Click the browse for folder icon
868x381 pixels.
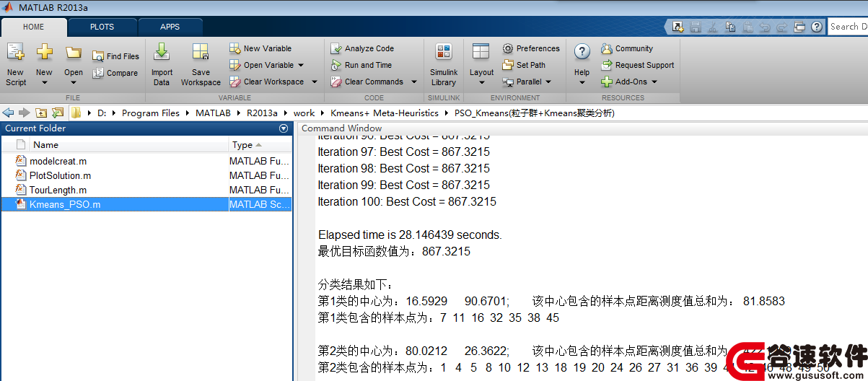pyautogui.click(x=58, y=113)
